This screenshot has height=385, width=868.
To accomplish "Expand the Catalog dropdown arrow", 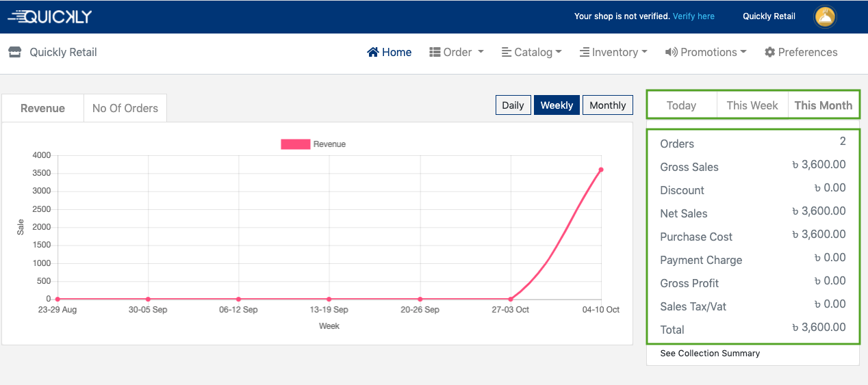I will [559, 52].
